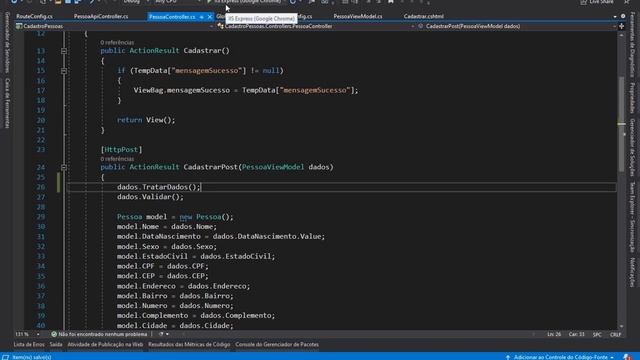Pin the PessoaController.cs tab
This screenshot has height=360, width=640.
(202, 17)
